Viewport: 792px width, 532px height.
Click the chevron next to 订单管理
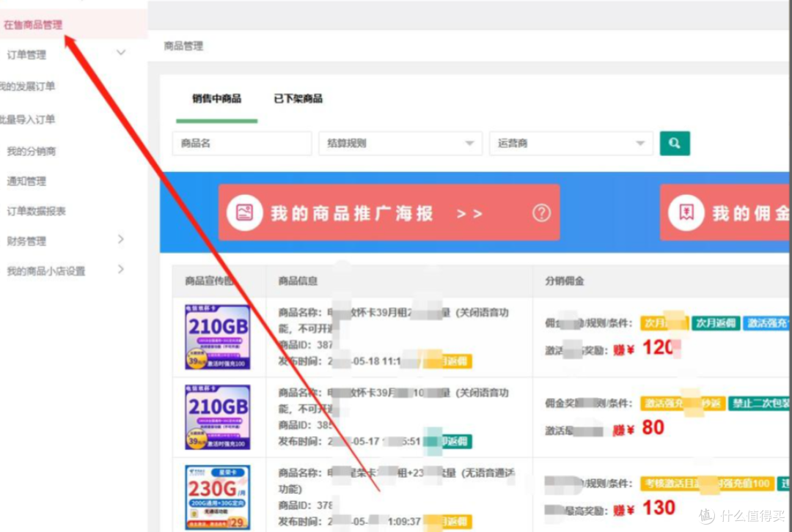[x=121, y=53]
